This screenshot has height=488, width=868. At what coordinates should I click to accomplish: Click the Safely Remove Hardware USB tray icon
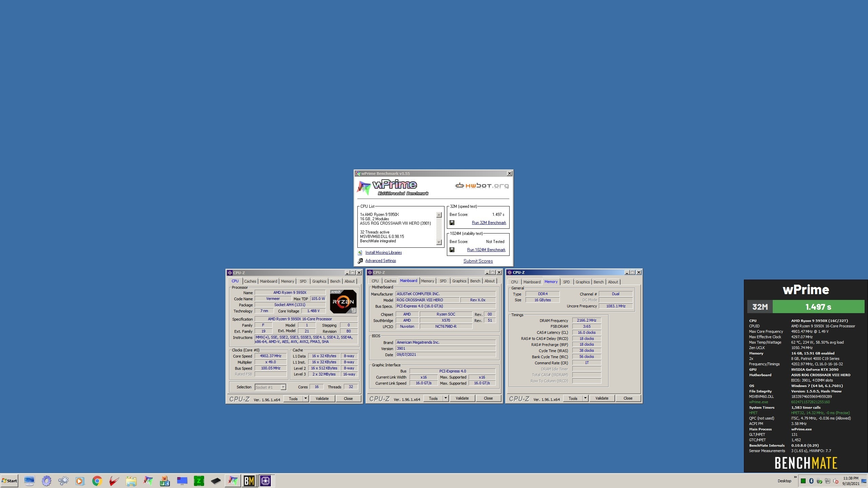click(820, 481)
